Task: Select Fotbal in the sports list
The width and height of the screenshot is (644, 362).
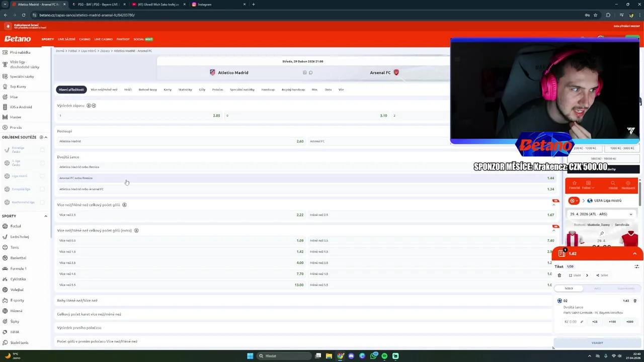Action: click(x=16, y=226)
